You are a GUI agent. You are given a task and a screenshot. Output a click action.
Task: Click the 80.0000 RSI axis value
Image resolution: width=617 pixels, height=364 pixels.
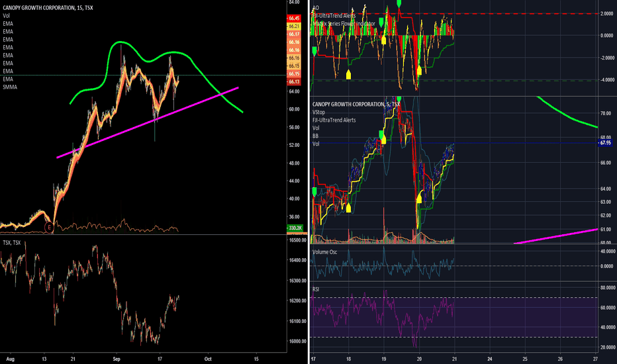click(x=608, y=288)
